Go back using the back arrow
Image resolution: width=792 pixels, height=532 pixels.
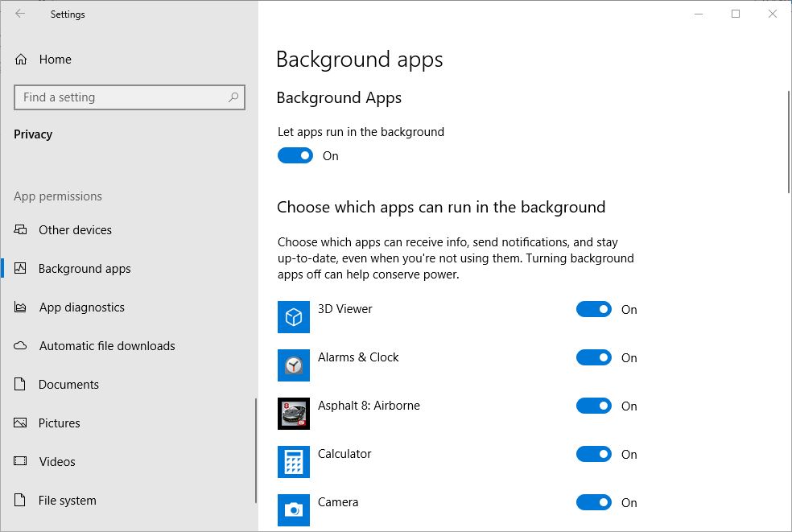point(20,14)
